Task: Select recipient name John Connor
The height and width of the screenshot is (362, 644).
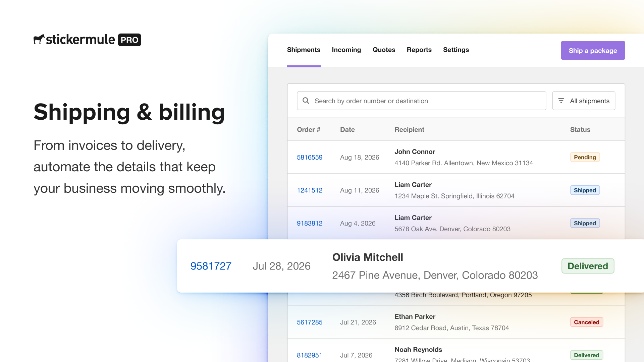Action: [415, 152]
